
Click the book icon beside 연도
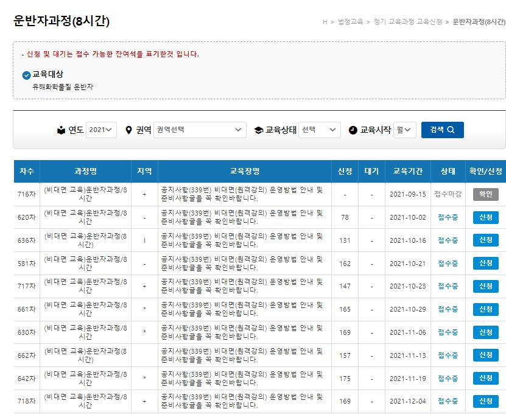pyautogui.click(x=61, y=130)
